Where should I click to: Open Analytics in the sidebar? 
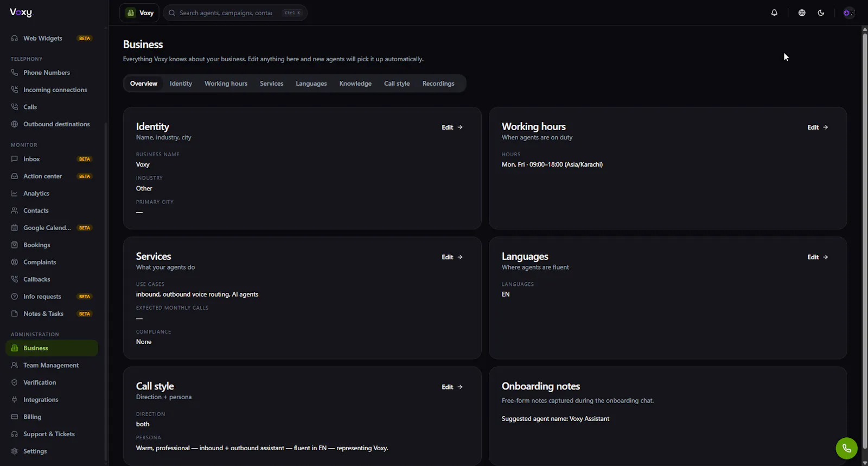(52, 194)
